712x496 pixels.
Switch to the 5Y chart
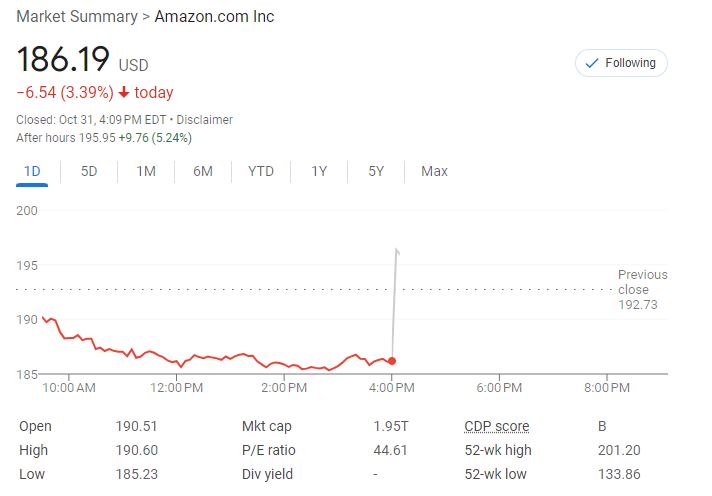pos(376,171)
